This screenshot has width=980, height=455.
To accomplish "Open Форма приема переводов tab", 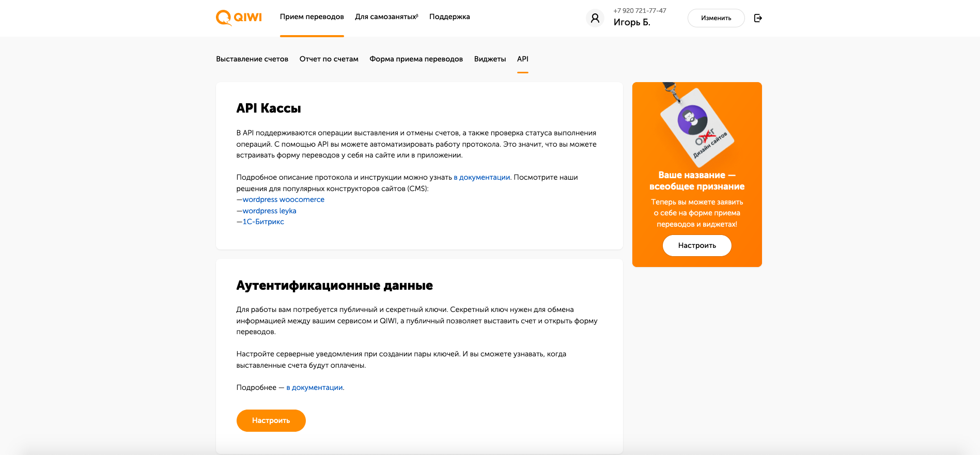I will coord(416,59).
